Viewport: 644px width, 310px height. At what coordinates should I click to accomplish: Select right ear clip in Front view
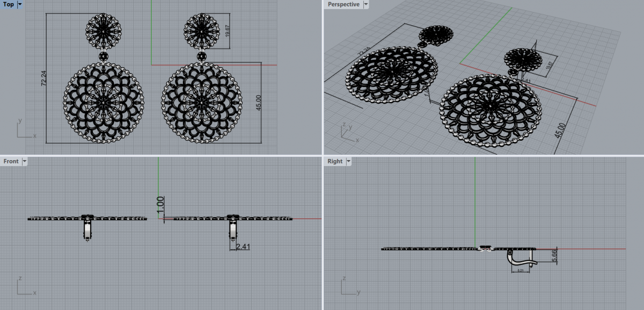pos(233,230)
